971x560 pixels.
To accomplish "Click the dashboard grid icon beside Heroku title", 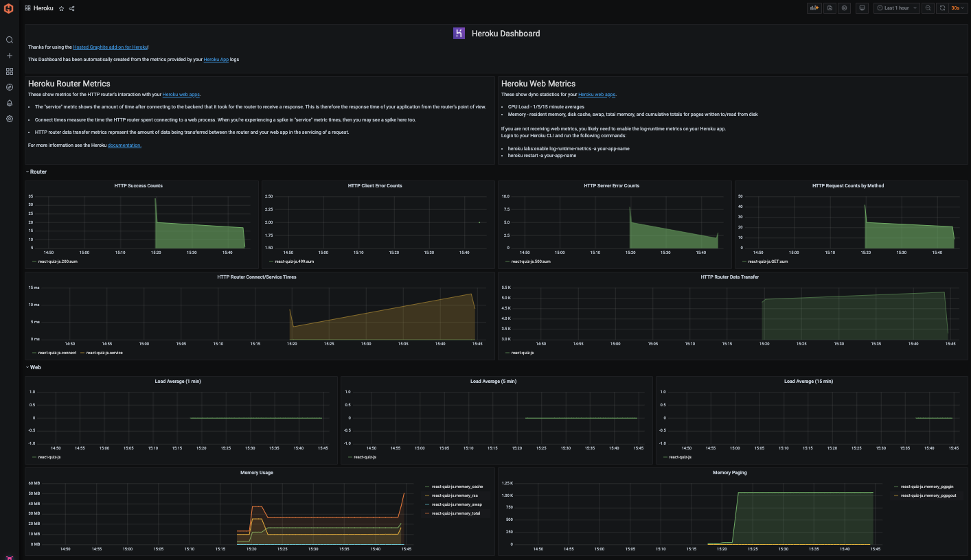I will coord(27,8).
